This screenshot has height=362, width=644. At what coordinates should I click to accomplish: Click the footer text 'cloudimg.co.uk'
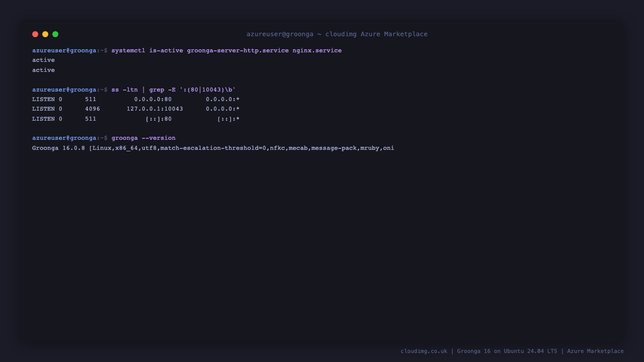pos(424,351)
